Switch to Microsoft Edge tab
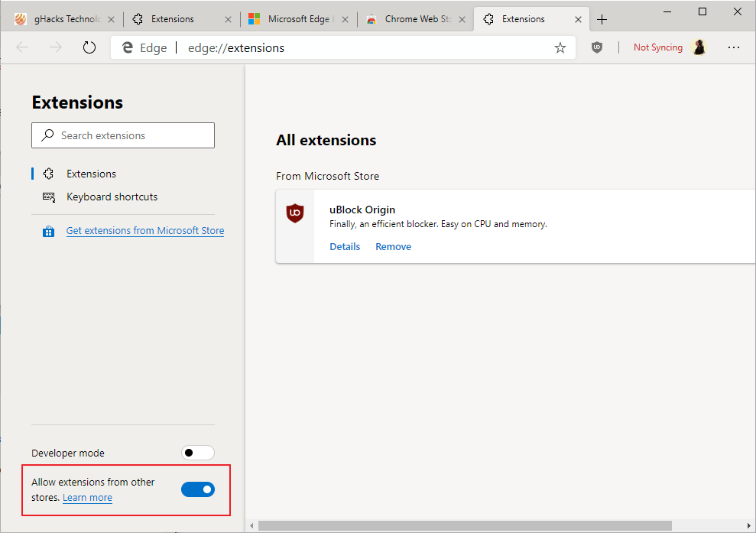Screen dimensions: 756x533 (298, 19)
